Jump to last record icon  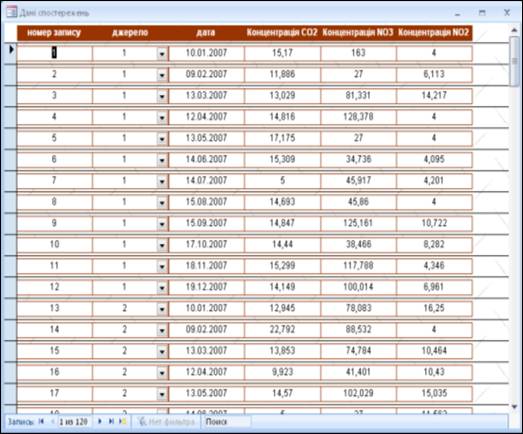[111, 422]
